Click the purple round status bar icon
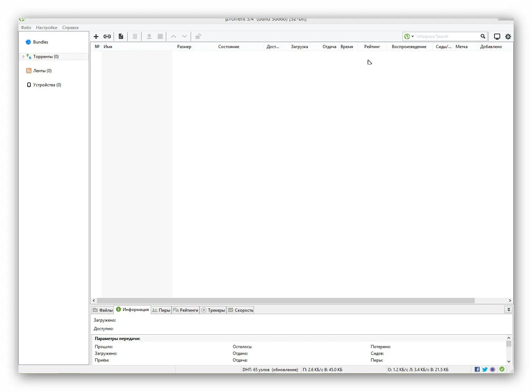The width and height of the screenshot is (532, 392). (493, 369)
